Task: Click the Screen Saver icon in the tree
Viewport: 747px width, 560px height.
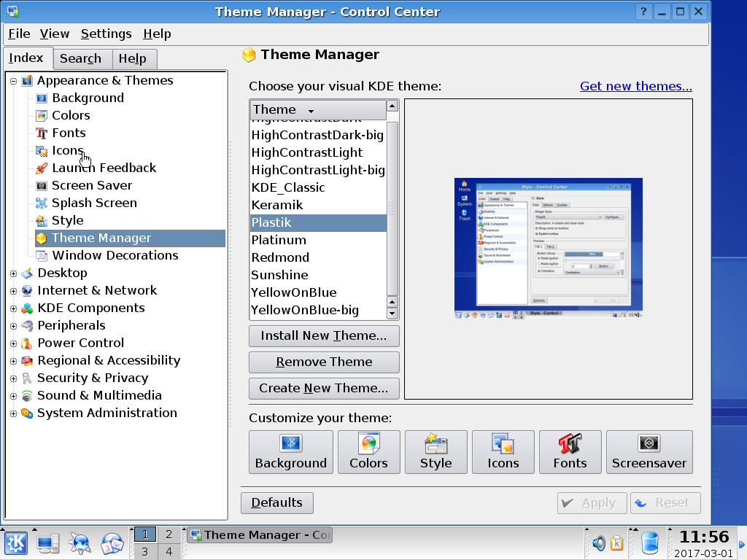Action: pos(42,186)
